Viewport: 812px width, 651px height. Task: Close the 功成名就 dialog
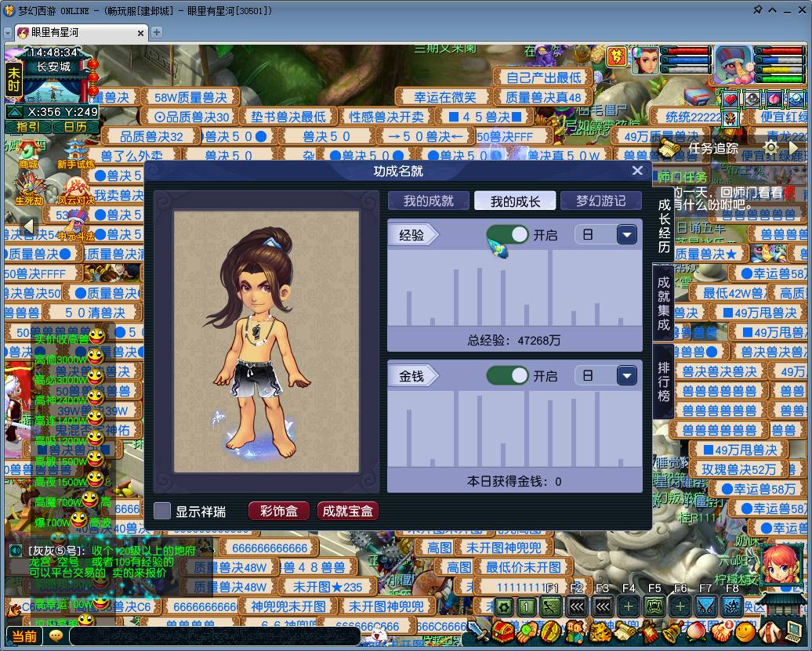point(637,171)
